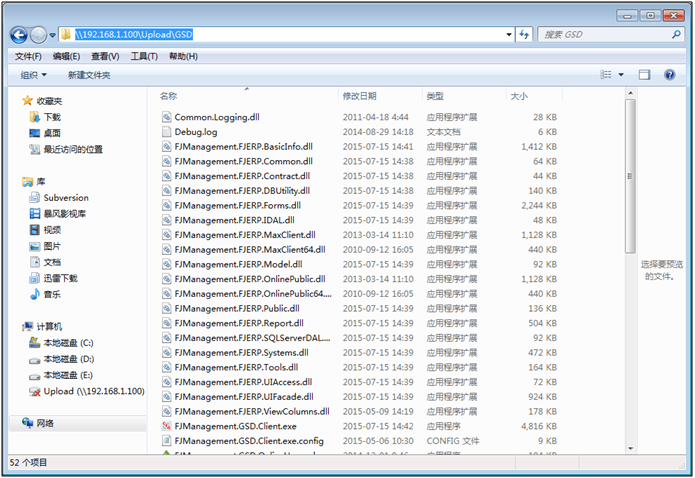Refresh the folder with the refresh button
The height and width of the screenshot is (478, 695).
(x=524, y=35)
